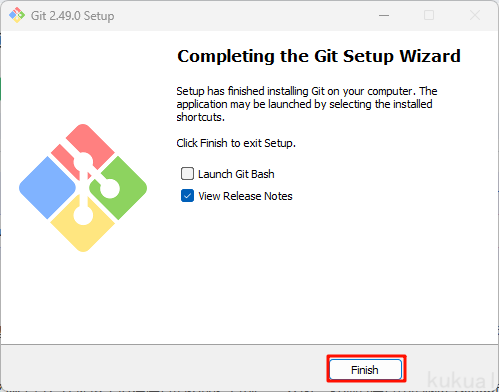This screenshot has width=499, height=392.
Task: Click the kukua watermark text
Action: pos(460,380)
